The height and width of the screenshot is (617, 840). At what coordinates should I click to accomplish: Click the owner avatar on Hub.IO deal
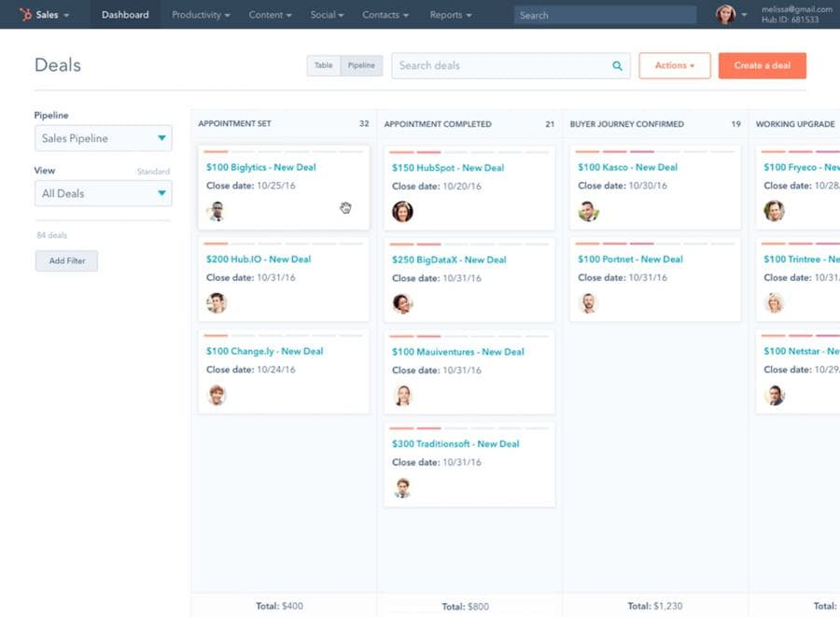pyautogui.click(x=217, y=303)
